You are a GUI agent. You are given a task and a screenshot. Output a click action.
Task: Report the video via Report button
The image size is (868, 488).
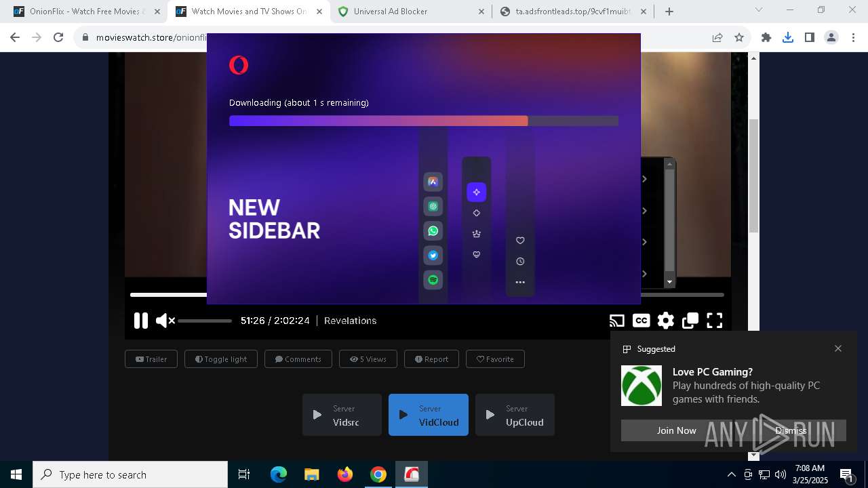431,359
